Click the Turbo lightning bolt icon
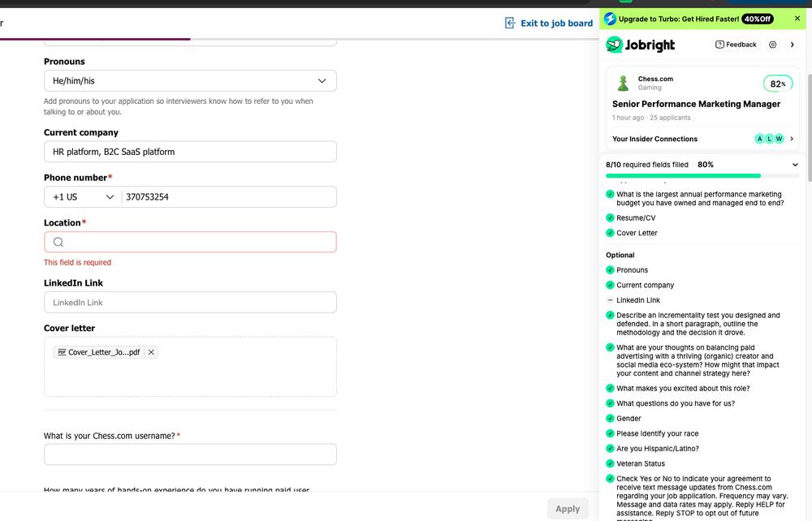Viewport: 812px width, 521px height. click(x=610, y=19)
